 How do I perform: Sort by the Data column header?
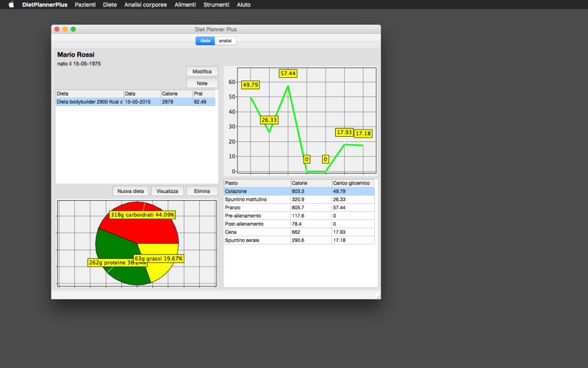[142, 93]
